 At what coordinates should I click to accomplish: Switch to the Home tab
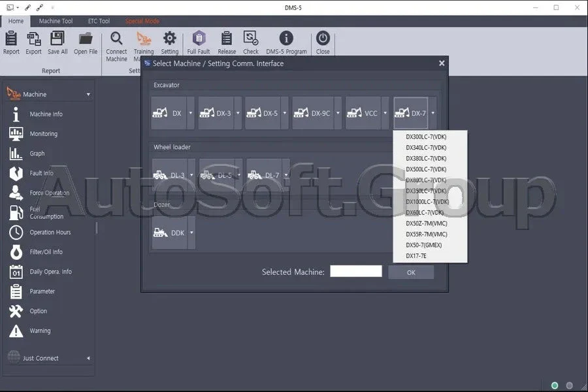(16, 21)
